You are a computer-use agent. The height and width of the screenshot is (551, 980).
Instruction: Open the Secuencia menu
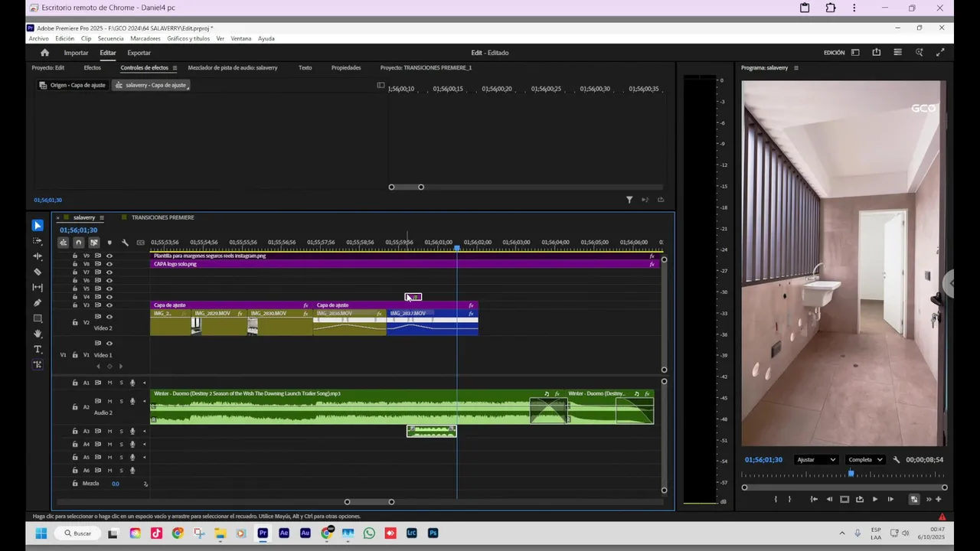[110, 38]
